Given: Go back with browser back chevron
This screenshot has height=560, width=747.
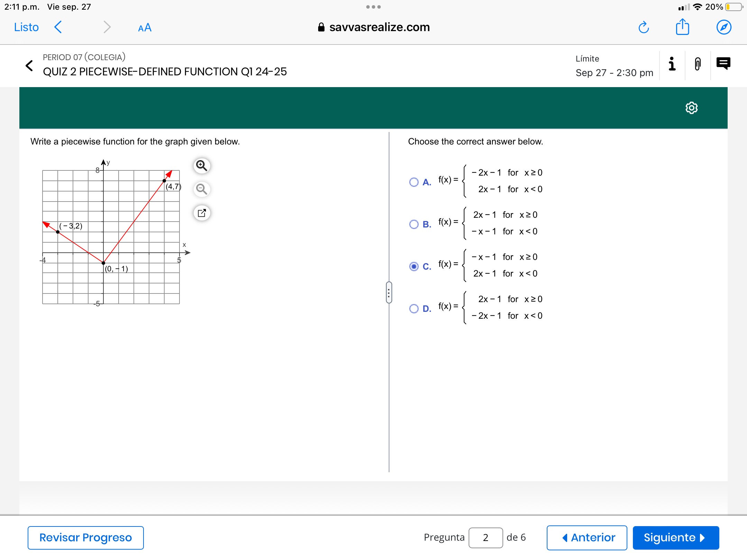Looking at the screenshot, I should point(58,27).
